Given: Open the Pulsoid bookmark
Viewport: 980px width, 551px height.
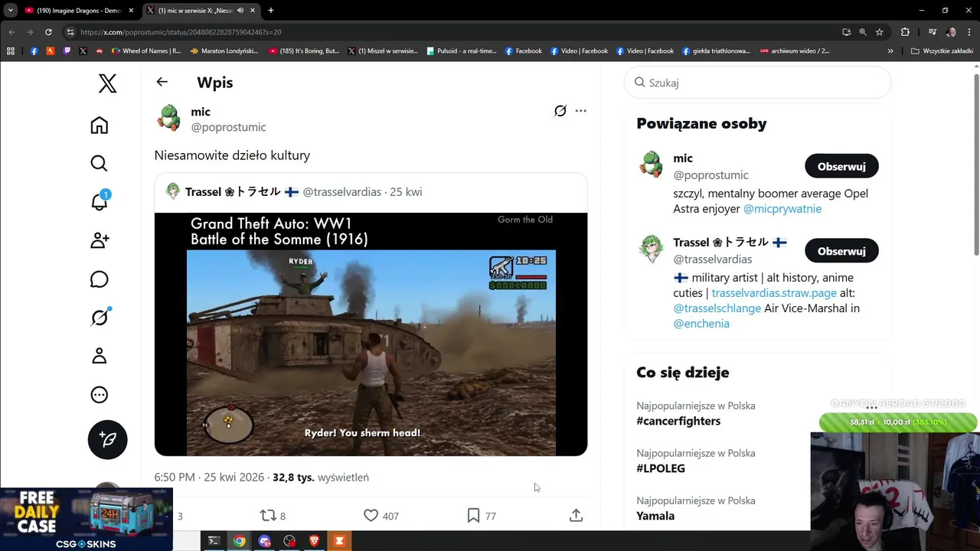Looking at the screenshot, I should pyautogui.click(x=462, y=51).
